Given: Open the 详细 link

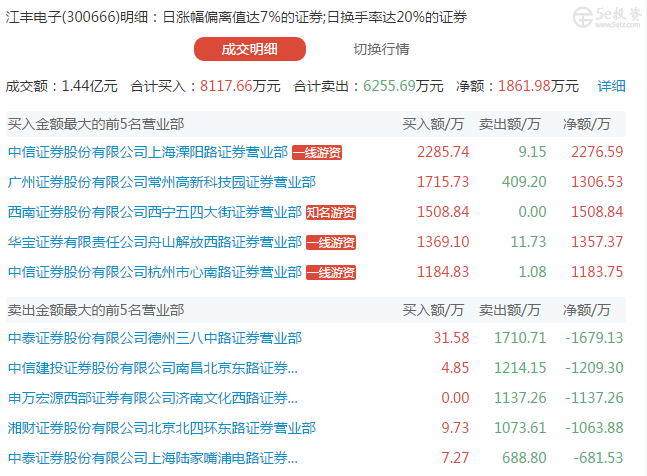Looking at the screenshot, I should [611, 86].
